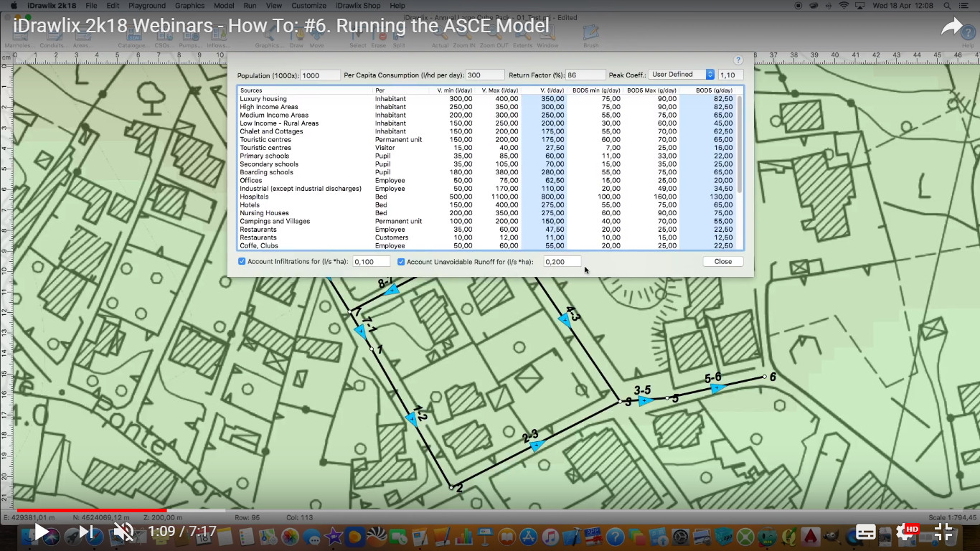
Task: Click the 2-3 conduit flow arrow
Action: click(535, 446)
